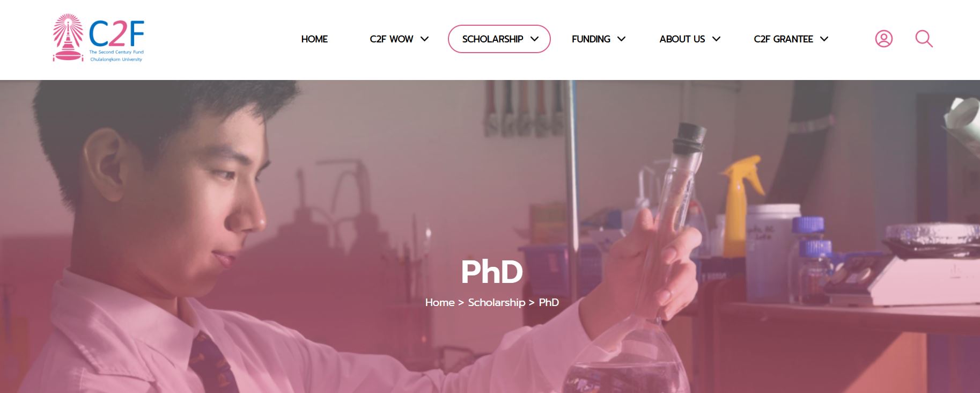Viewport: 980px width, 393px height.
Task: Open the user account profile icon
Action: [883, 39]
